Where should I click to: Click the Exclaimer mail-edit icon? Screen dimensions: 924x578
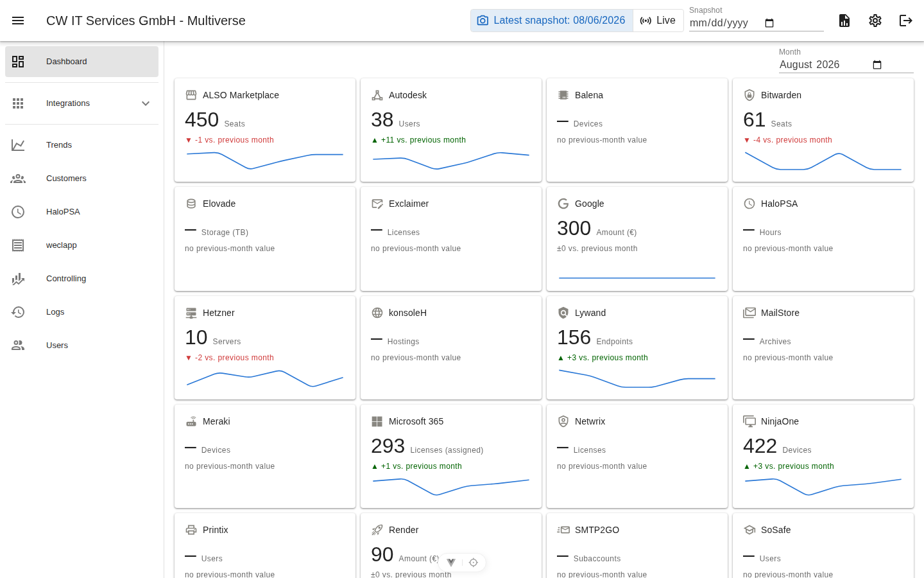377,204
